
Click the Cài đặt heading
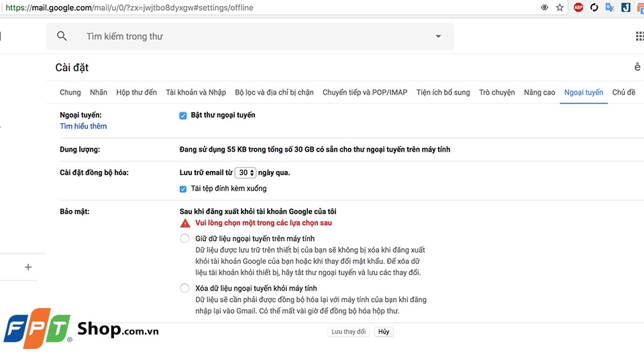coord(72,67)
